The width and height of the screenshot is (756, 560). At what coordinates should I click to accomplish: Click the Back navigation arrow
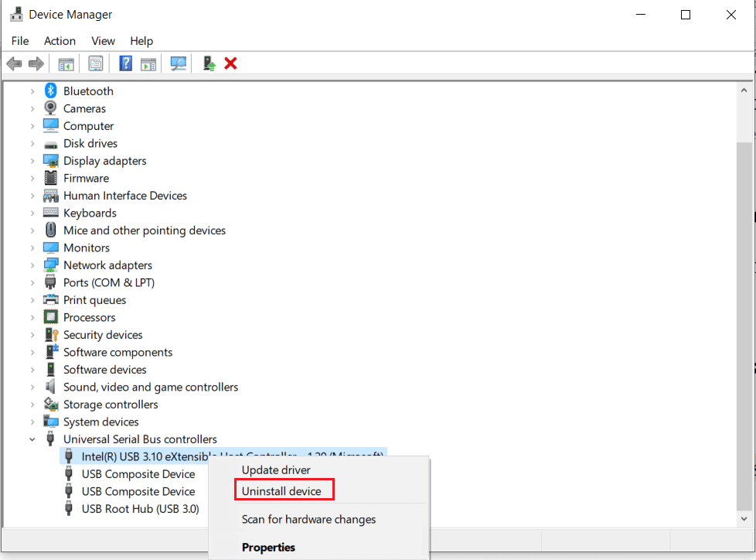pos(14,63)
